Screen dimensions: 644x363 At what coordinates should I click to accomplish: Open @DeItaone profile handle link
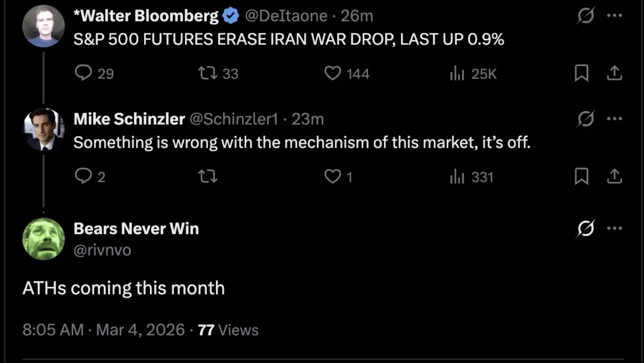coord(286,16)
